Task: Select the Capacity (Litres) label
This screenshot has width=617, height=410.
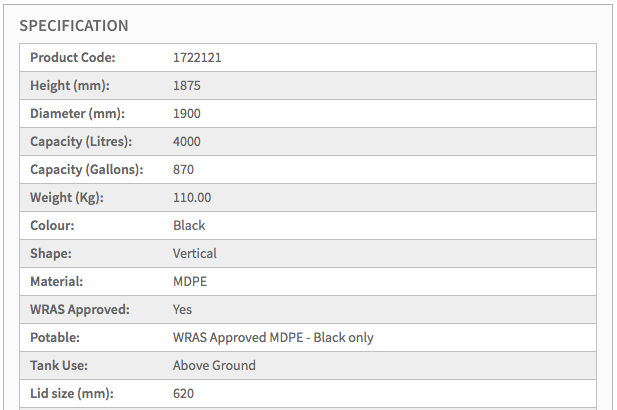Action: [81, 142]
